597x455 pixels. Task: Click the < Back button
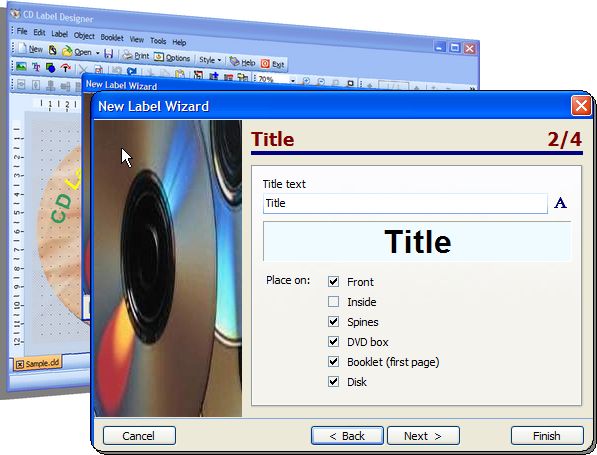tap(347, 436)
